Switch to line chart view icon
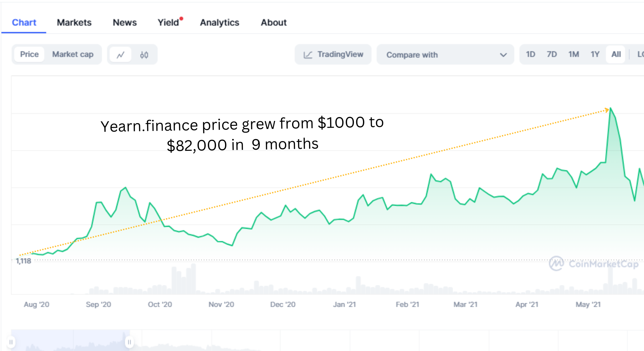 pos(121,55)
